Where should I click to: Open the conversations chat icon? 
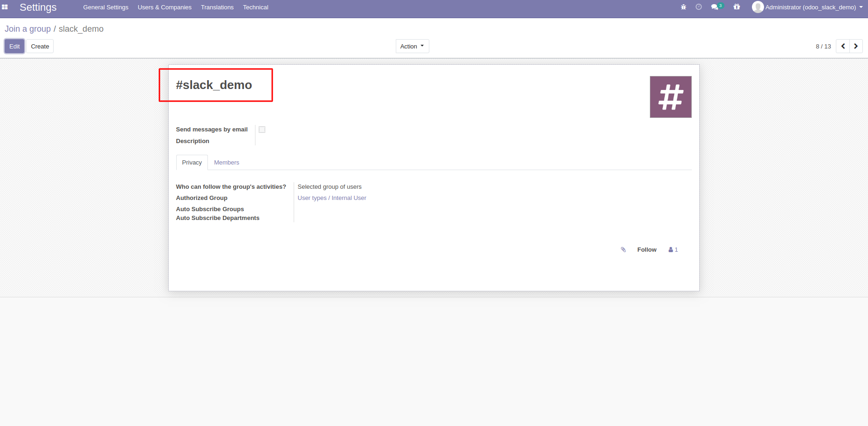(715, 7)
